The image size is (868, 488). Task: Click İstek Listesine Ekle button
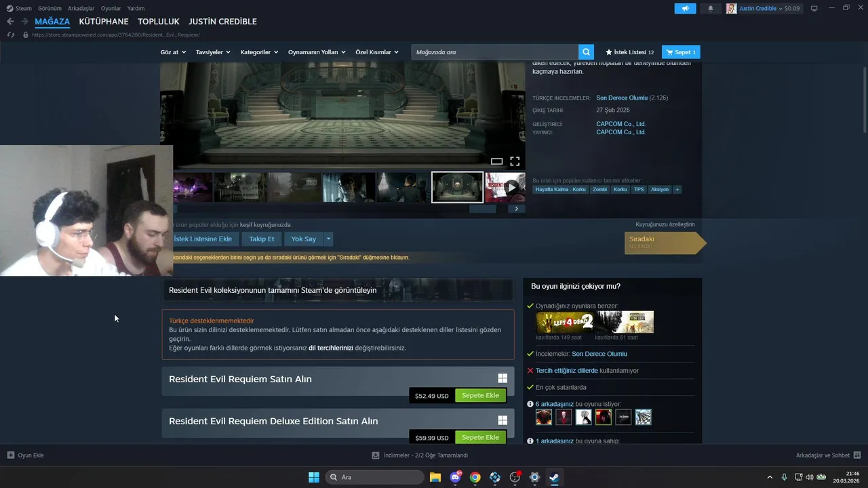(x=204, y=239)
